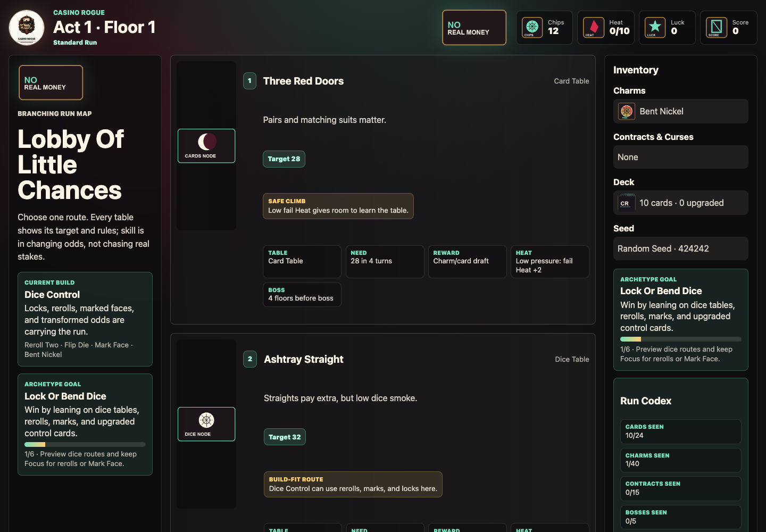Click the Archetype Goal progress bar in sidebar
Screen dimensions: 766x532
85,444
